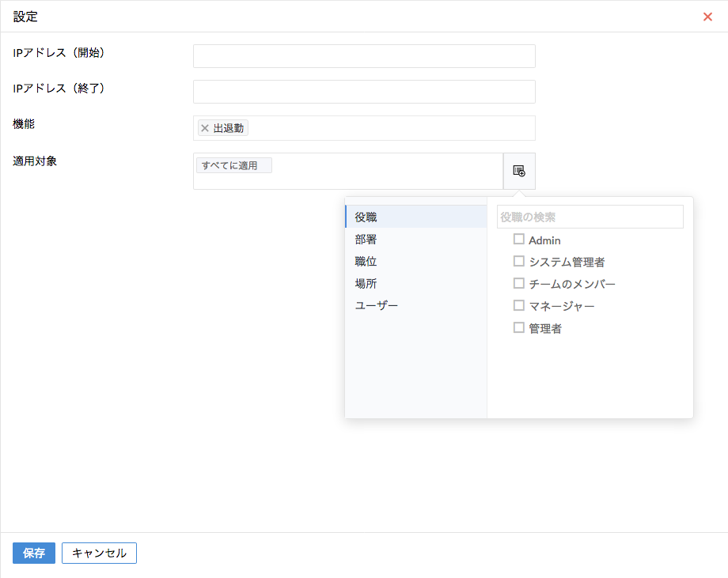Select the 役職 category in the list
728x578 pixels.
pyautogui.click(x=416, y=217)
